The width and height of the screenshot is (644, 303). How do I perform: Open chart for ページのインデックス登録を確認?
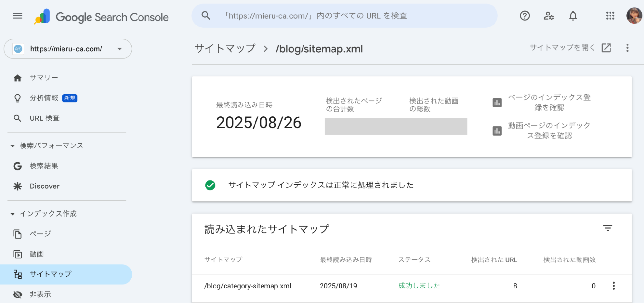tap(497, 102)
